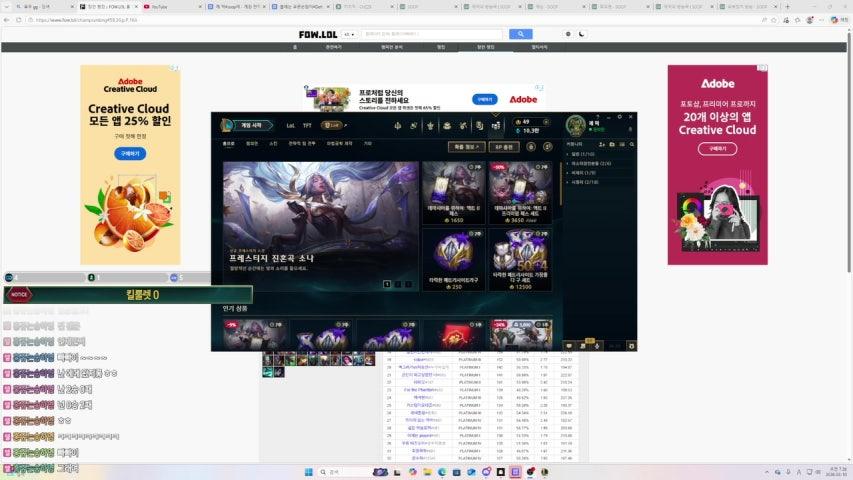Click the chat bubble icon at the client's bottom bar
The image size is (853, 480).
569,346
